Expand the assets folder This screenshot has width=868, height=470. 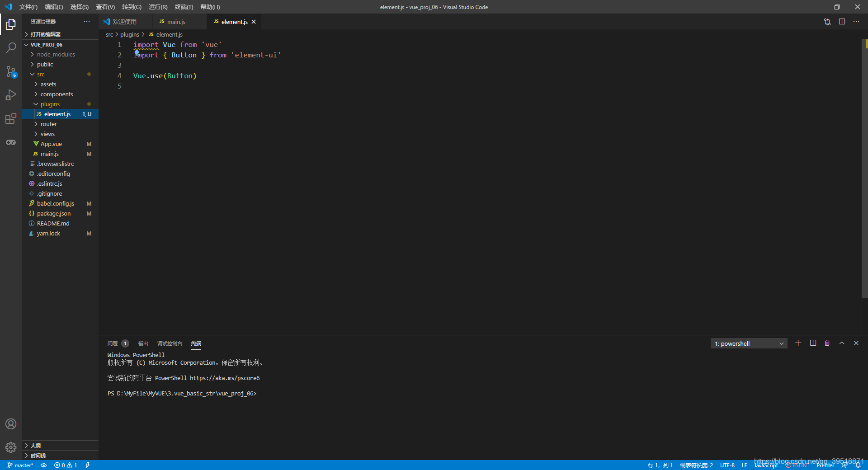(x=60, y=84)
